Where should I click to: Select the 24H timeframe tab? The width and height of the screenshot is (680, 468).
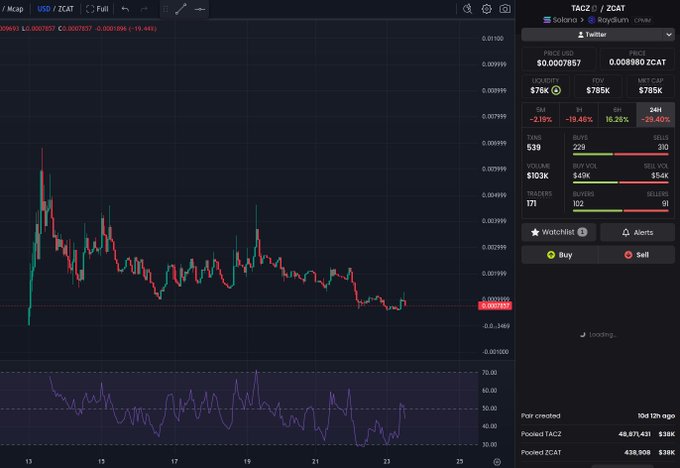tap(655, 115)
